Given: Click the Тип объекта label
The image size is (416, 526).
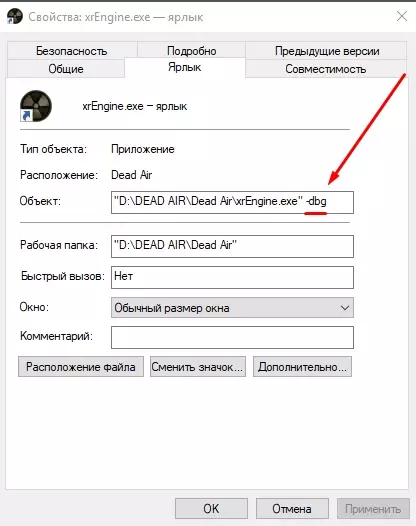Looking at the screenshot, I should pyautogui.click(x=53, y=149).
